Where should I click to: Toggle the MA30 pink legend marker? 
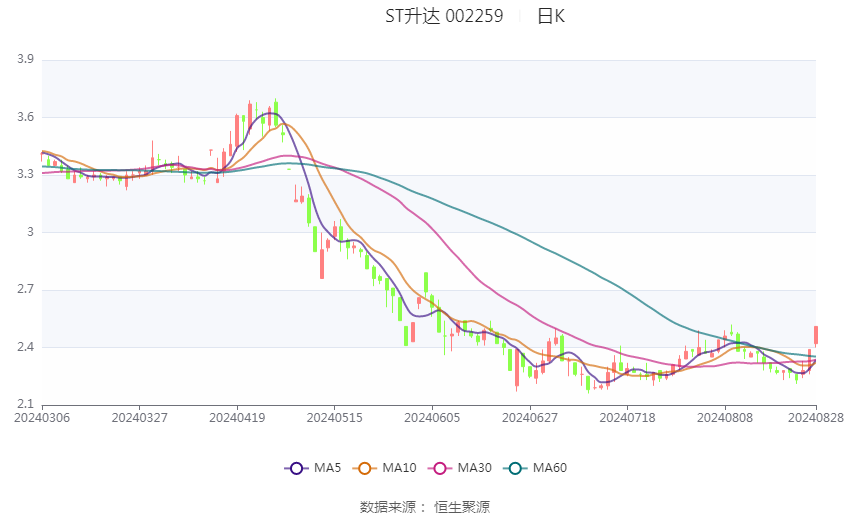tap(440, 468)
